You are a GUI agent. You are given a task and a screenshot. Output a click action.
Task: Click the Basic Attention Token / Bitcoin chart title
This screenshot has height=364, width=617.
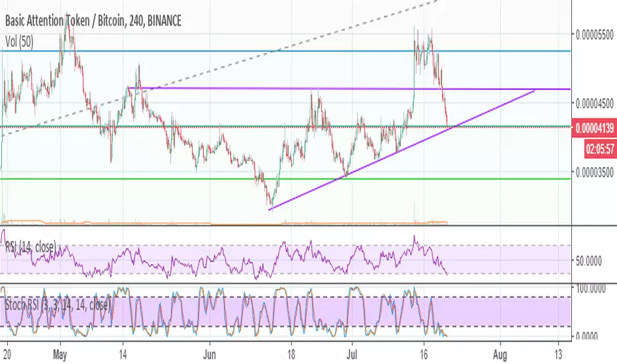pos(93,21)
